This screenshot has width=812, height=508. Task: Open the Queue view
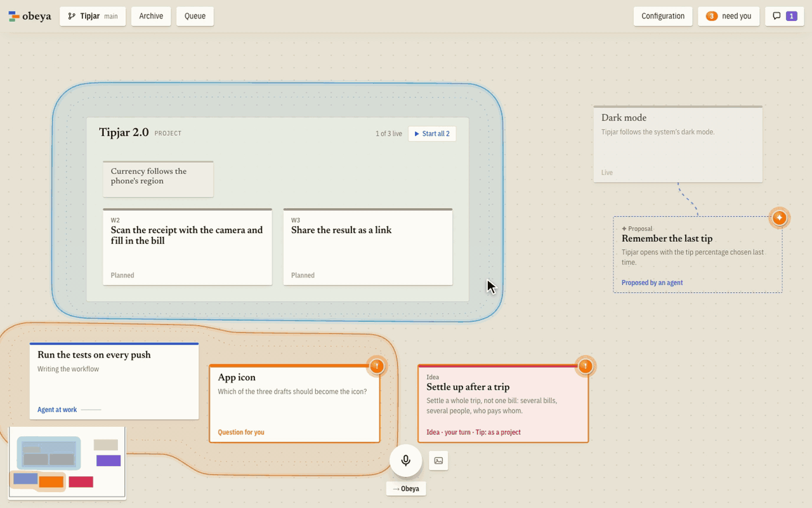195,16
